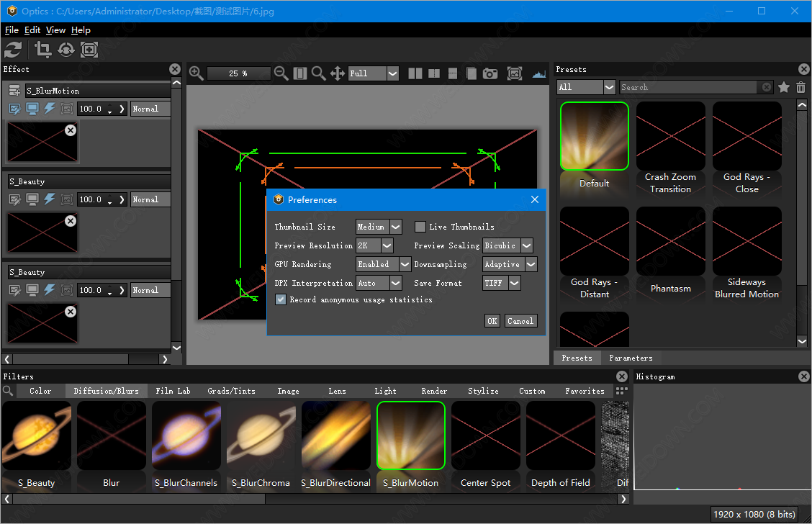Close the Preferences dialog
The height and width of the screenshot is (524, 812).
pyautogui.click(x=535, y=199)
